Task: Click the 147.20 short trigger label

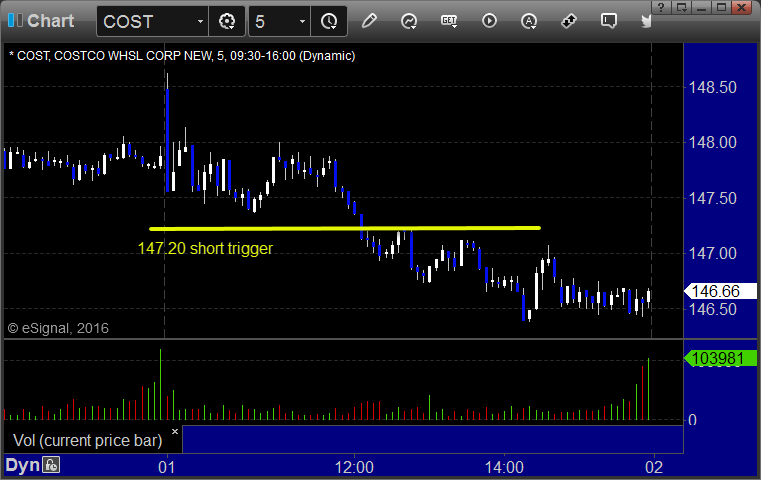Action: pos(205,248)
